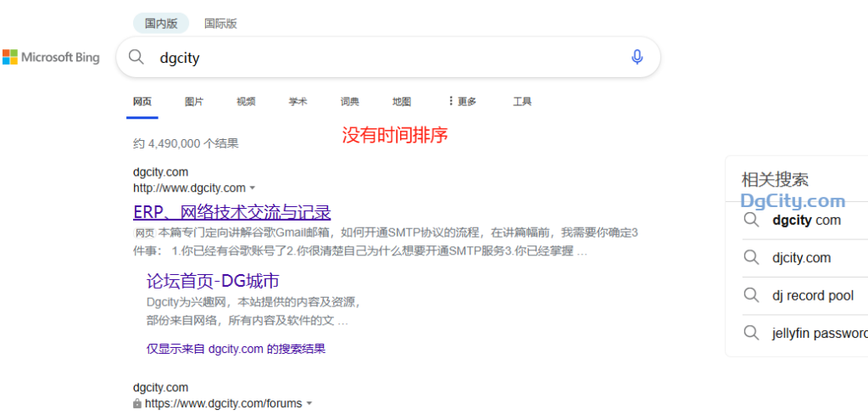Click the three-dot icon next to 更多
Viewport: 868px width, 415px height.
[451, 101]
